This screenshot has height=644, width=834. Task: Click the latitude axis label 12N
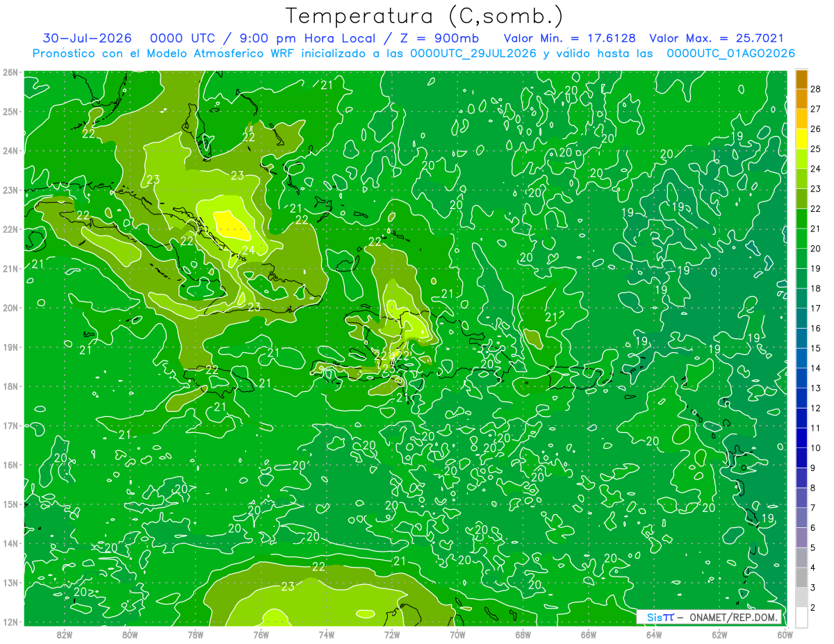click(x=10, y=622)
